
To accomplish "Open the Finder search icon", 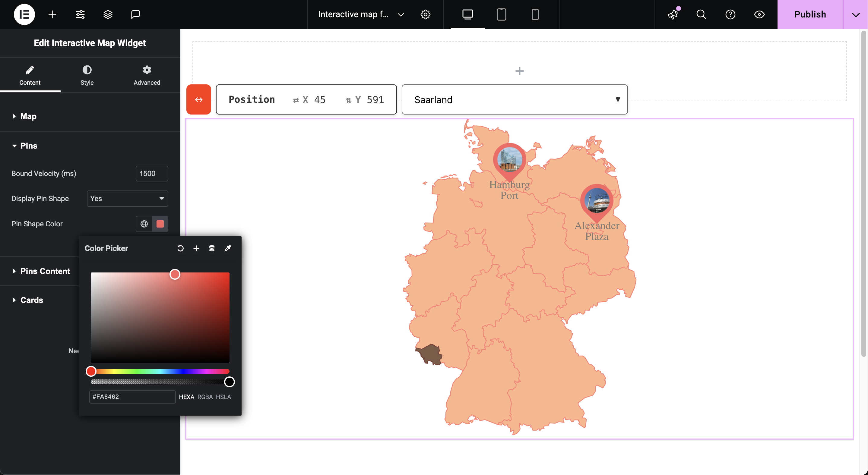I will tap(702, 14).
